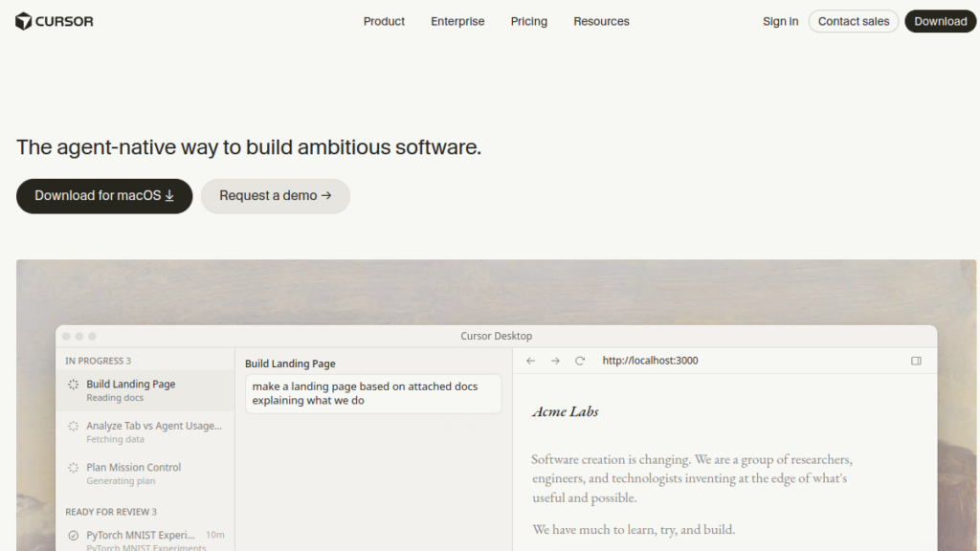The height and width of the screenshot is (551, 980).
Task: Select the Analyze Tab vs Agent Usage task
Action: [145, 431]
